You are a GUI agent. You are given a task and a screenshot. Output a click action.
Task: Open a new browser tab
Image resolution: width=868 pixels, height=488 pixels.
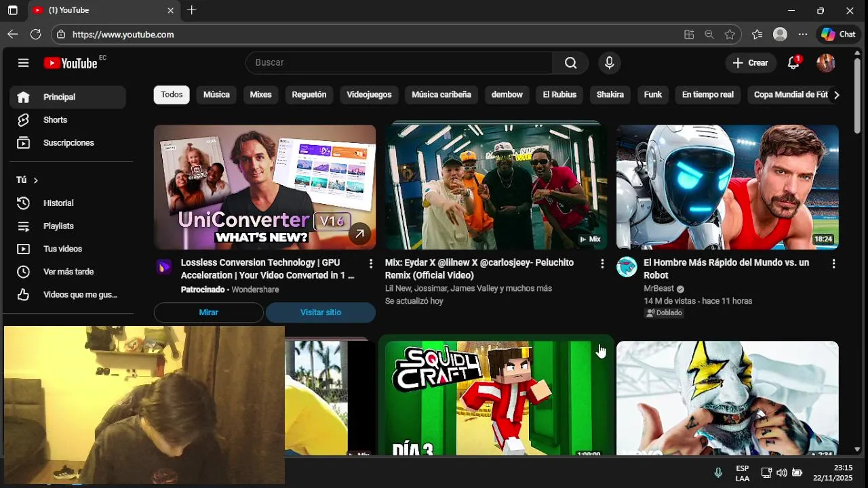click(192, 10)
